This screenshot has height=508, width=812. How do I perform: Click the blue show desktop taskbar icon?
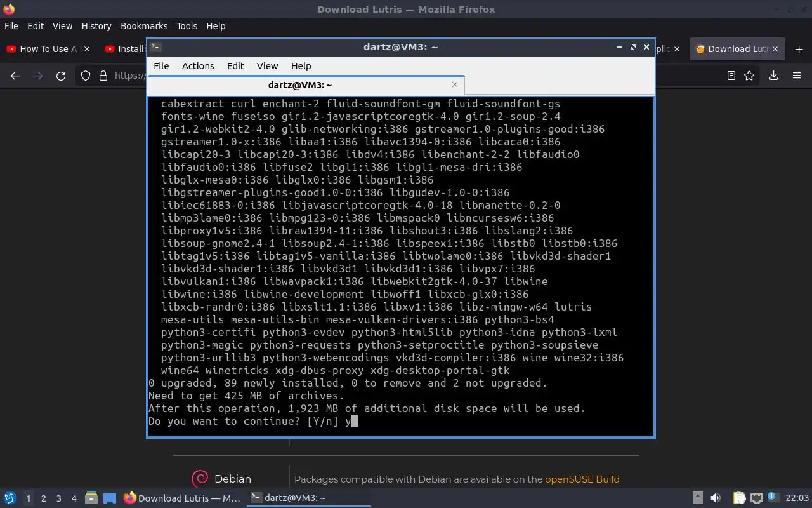click(x=110, y=498)
